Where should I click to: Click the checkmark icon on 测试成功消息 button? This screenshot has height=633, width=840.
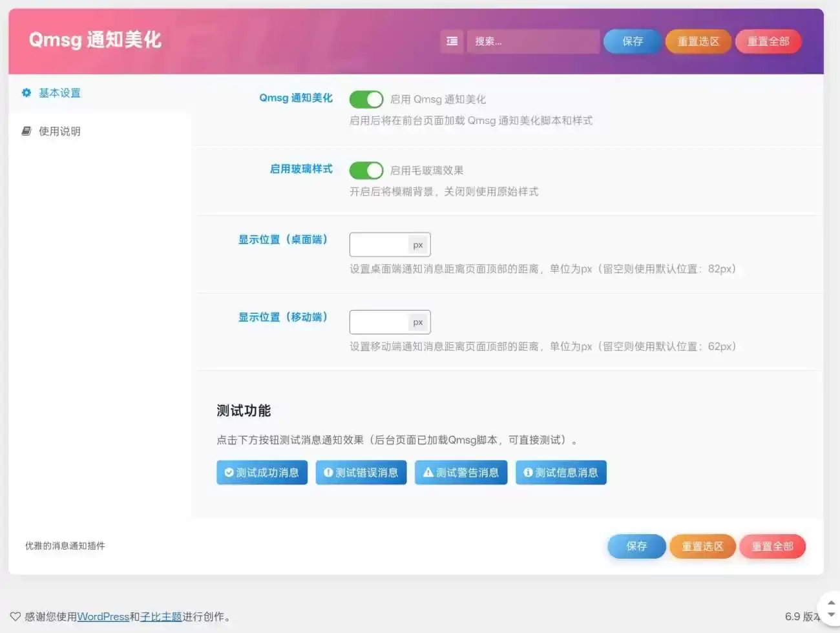[x=229, y=472]
